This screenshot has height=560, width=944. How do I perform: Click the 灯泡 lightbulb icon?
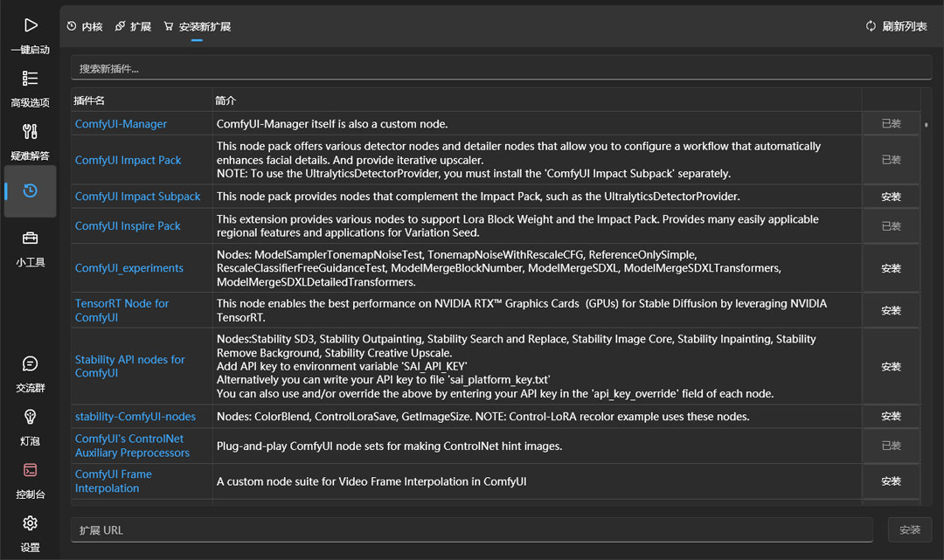coord(31,418)
